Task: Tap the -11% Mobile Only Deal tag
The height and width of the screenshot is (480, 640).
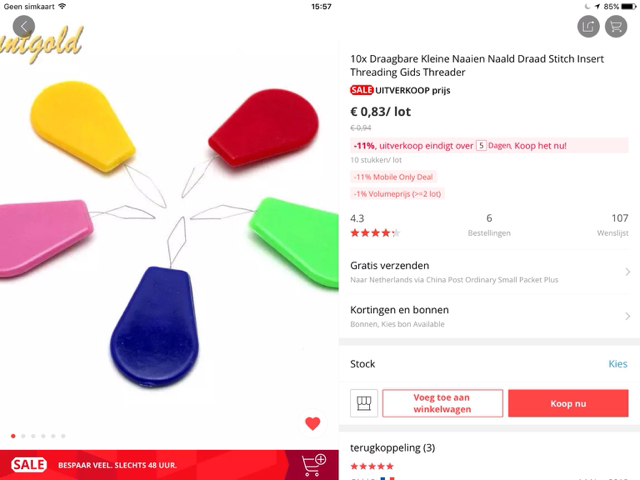Action: 393,177
